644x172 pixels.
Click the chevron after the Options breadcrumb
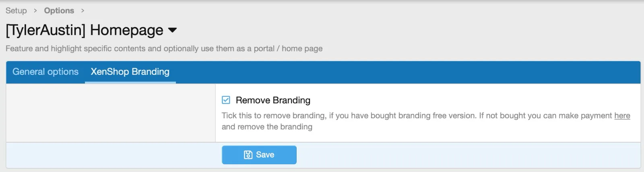83,10
